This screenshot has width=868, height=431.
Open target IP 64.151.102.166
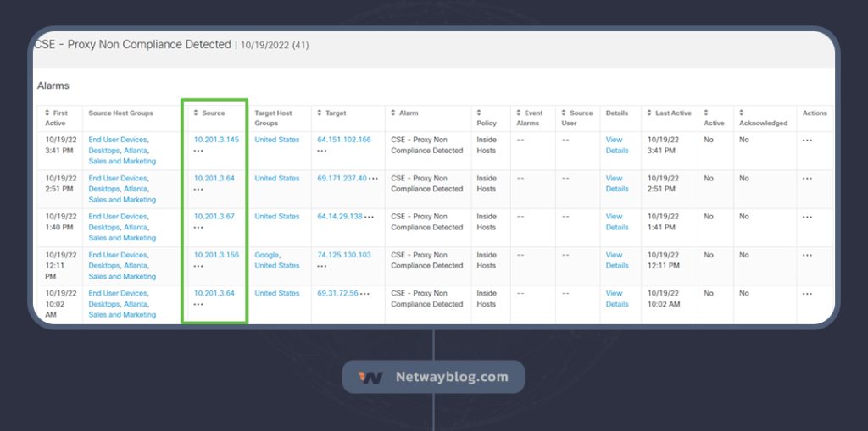(343, 140)
